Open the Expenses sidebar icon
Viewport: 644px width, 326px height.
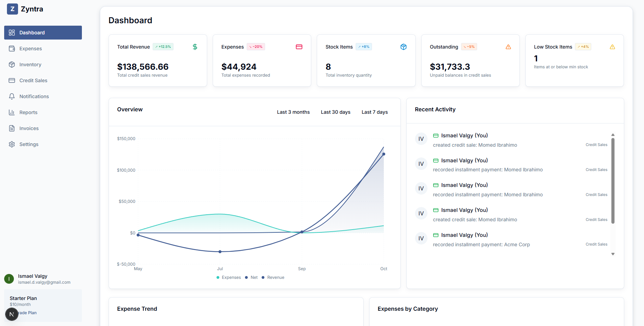[x=12, y=49]
